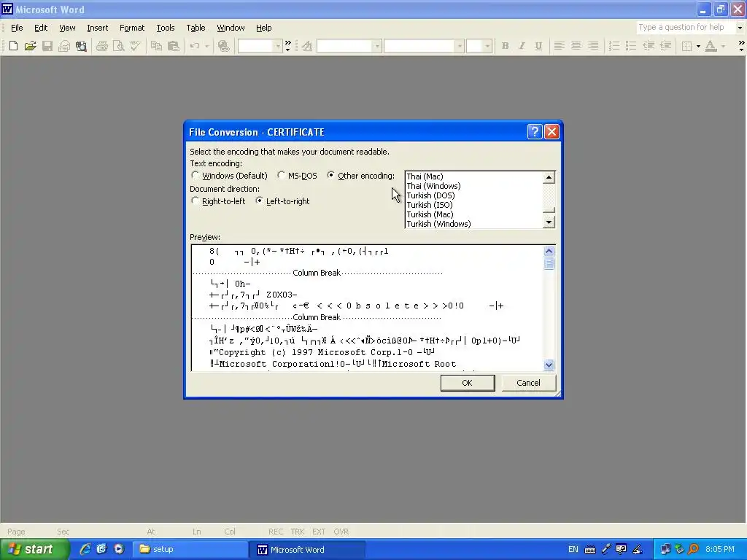Open the Font Size combo box
Image resolution: width=747 pixels, height=560 pixels.
pos(479,46)
